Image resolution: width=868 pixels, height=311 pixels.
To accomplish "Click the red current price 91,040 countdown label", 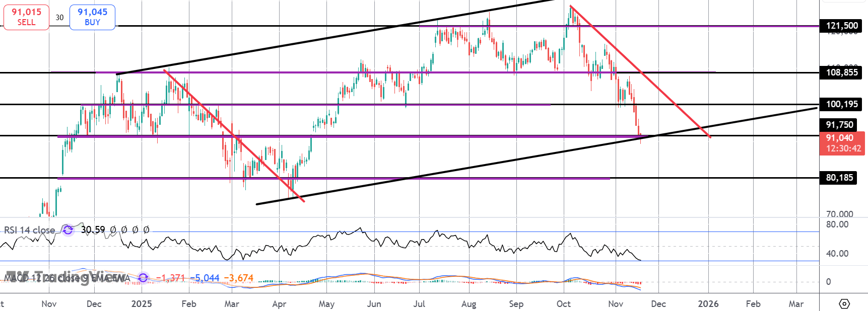I will (843, 143).
